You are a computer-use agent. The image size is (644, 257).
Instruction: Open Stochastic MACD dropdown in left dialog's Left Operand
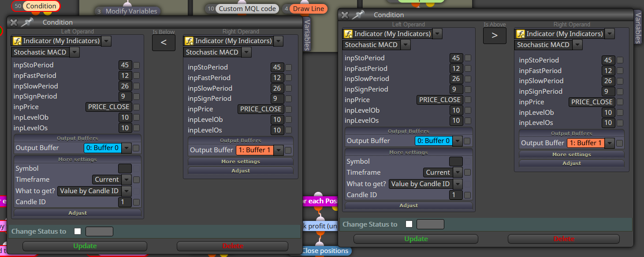(74, 52)
